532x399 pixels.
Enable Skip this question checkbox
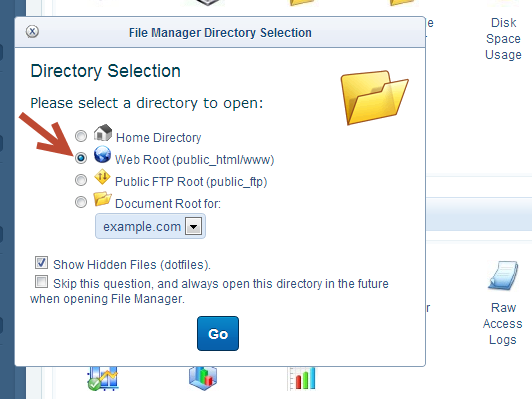point(41,282)
